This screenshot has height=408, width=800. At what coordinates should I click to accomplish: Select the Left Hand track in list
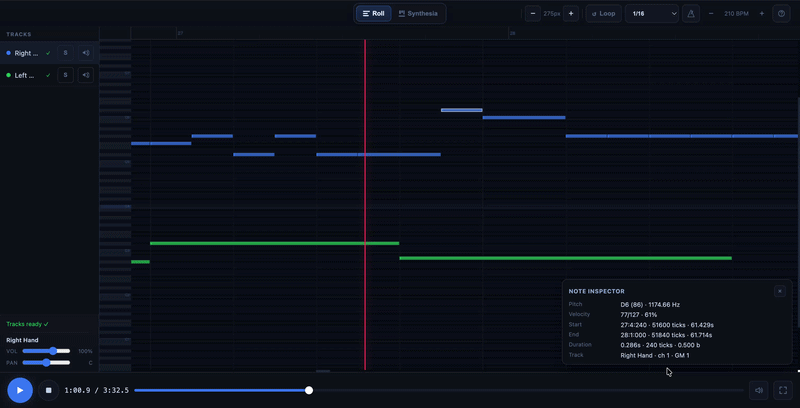click(26, 75)
